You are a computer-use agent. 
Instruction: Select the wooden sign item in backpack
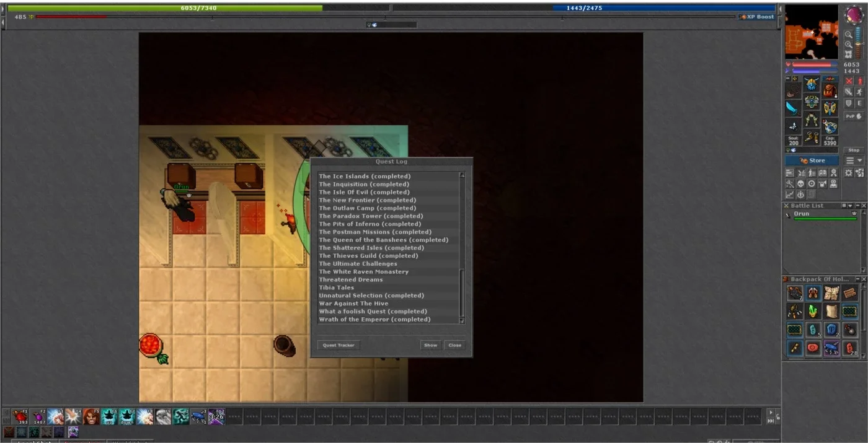(x=850, y=293)
